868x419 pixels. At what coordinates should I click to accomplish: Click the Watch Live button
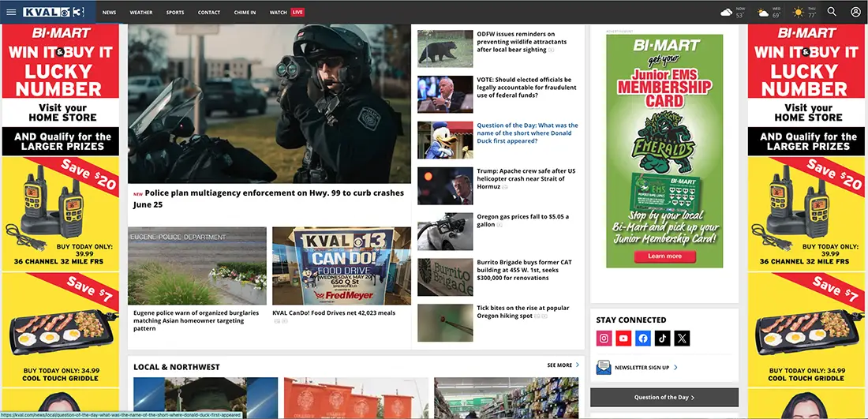point(286,12)
